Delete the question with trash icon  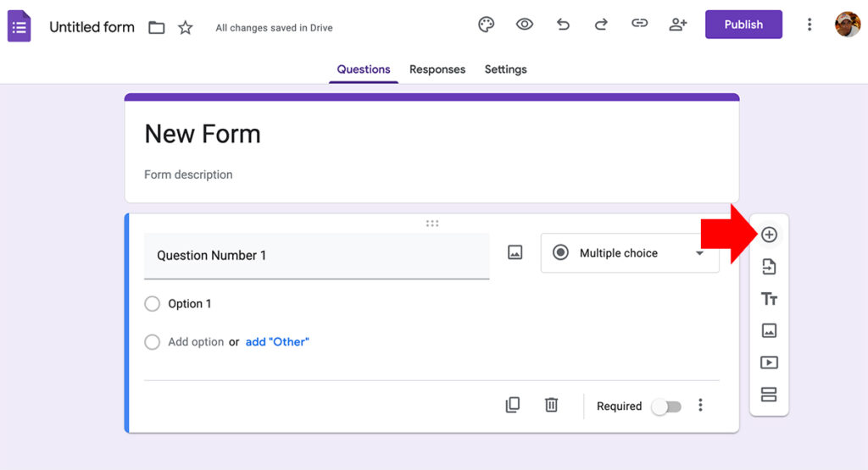click(551, 405)
